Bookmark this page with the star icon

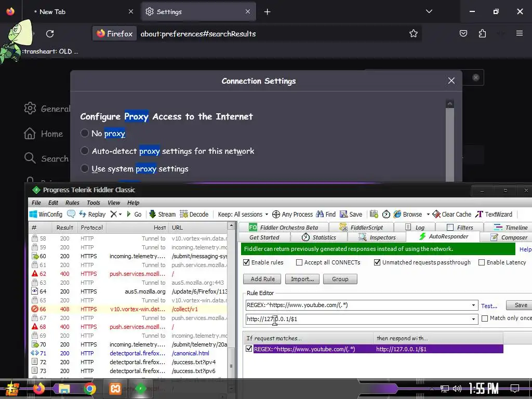[413, 33]
